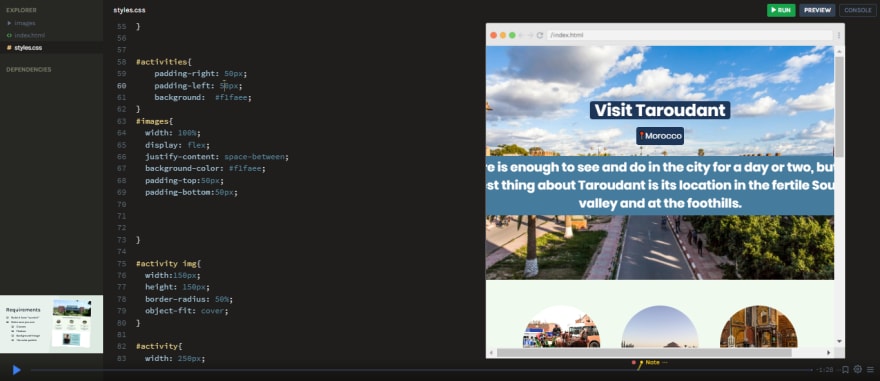Click the background: #f1faee line
The height and width of the screenshot is (381, 880).
pos(203,98)
